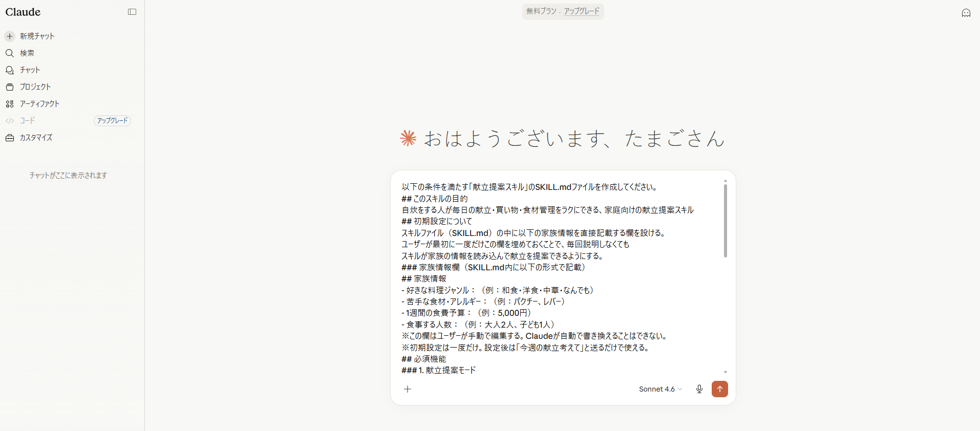Click the アップグレード badge next to コード

(x=112, y=121)
